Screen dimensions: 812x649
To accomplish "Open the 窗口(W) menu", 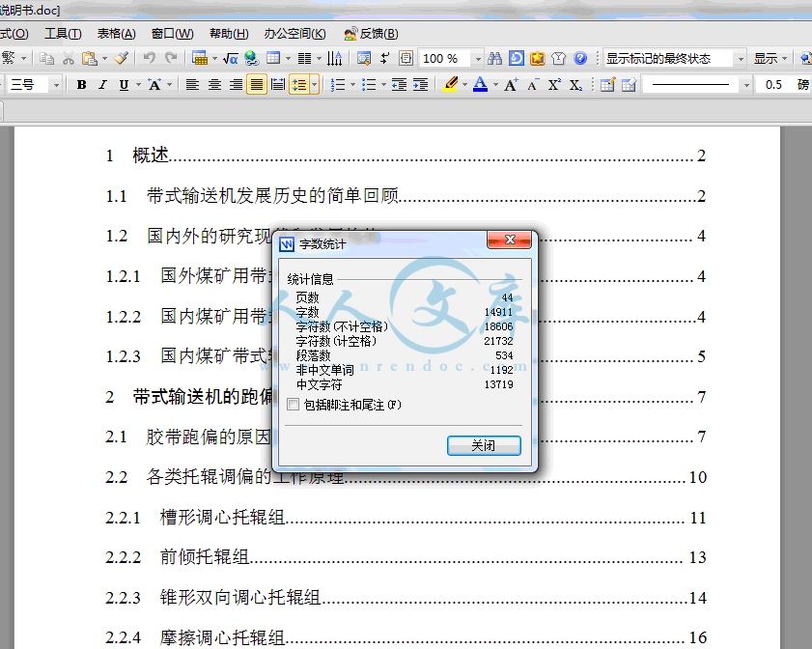I will 172,34.
